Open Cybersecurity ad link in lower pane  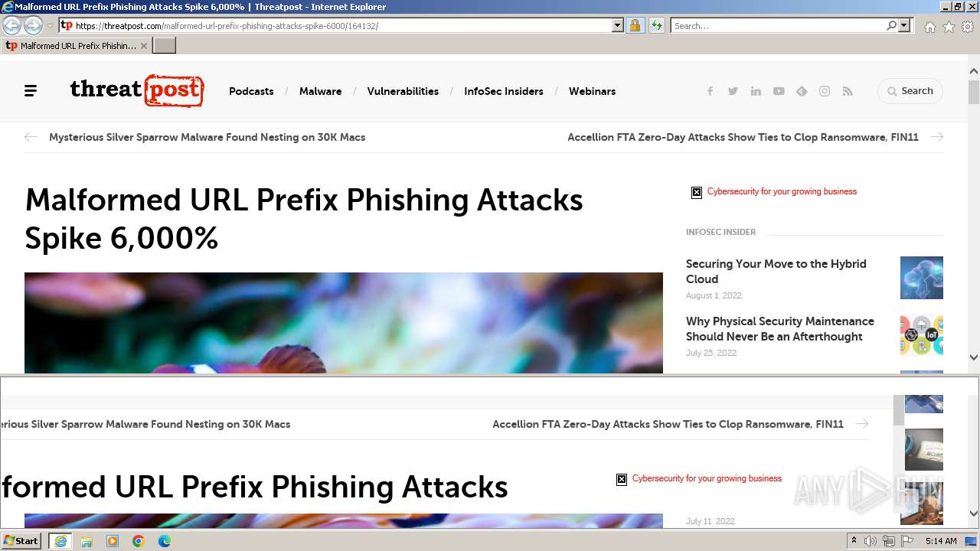click(707, 478)
